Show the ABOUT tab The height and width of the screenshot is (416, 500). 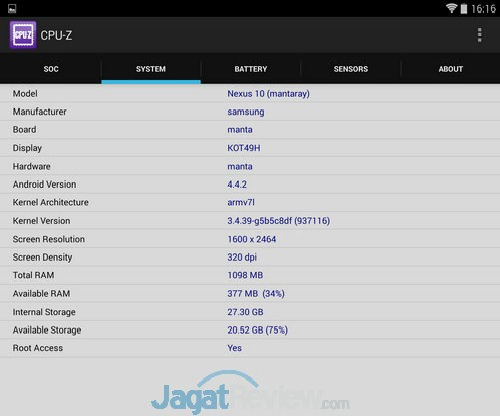tap(451, 69)
